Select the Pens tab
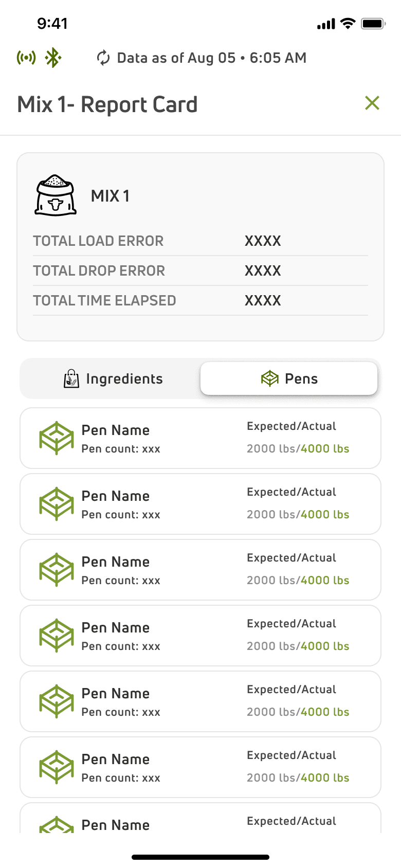401x868 pixels. (x=289, y=379)
